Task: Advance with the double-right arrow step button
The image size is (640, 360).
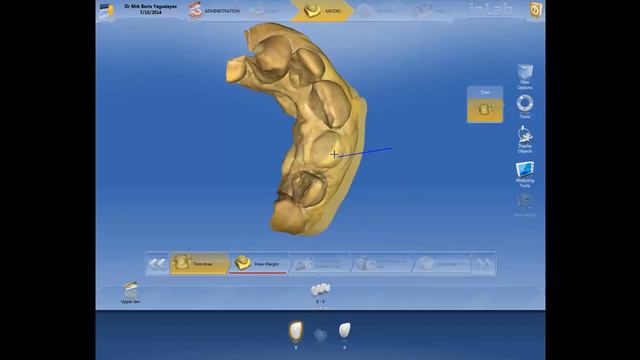Action: click(483, 264)
